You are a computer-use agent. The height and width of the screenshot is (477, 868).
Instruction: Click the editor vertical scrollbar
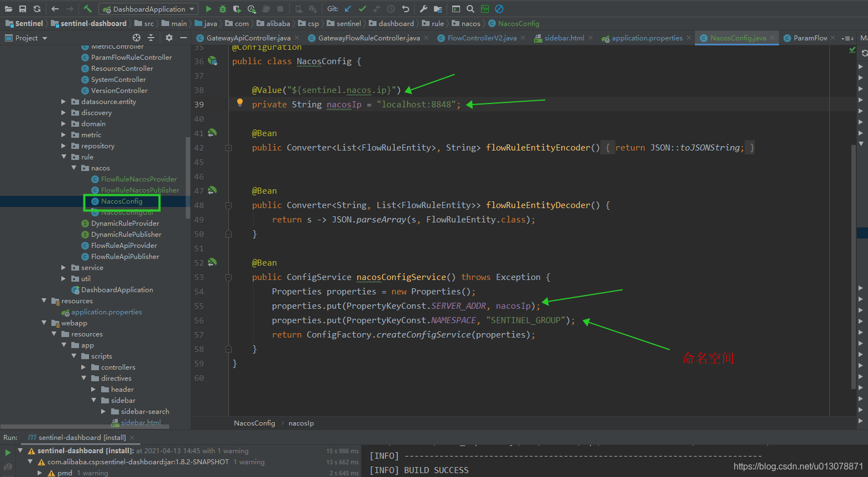(x=854, y=266)
